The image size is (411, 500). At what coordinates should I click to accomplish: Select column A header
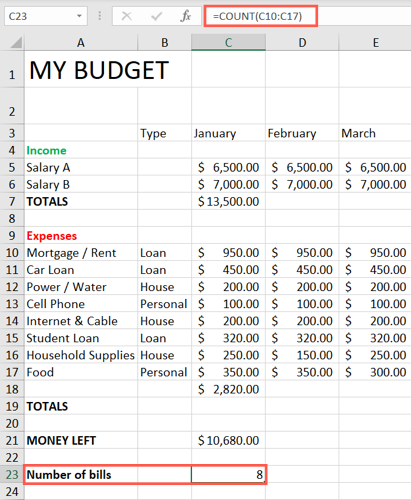coord(81,42)
